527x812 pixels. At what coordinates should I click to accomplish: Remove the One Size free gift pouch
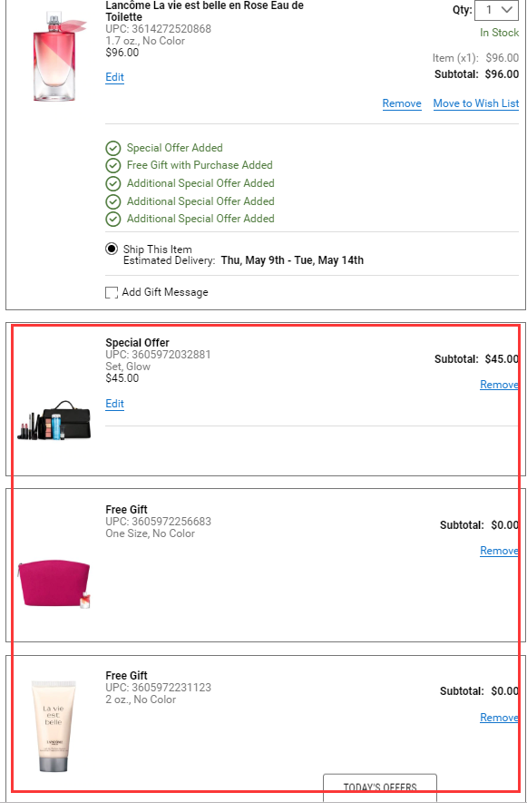499,551
